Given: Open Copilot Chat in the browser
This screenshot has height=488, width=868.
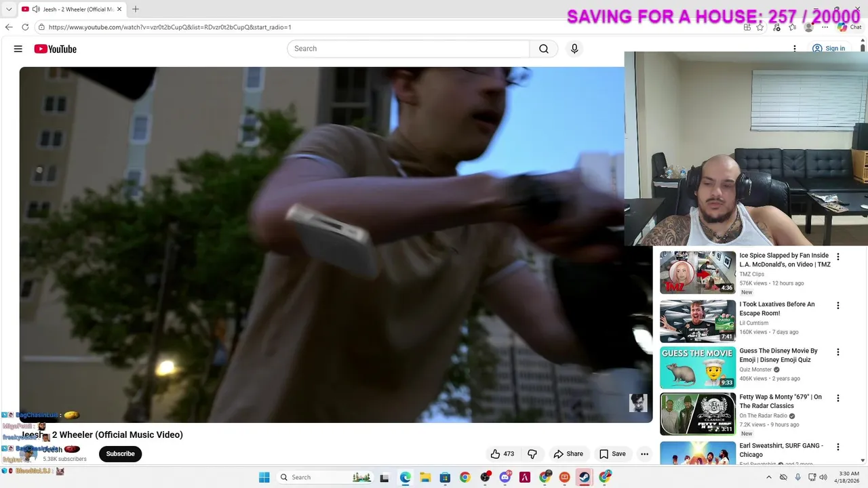Looking at the screenshot, I should 849,27.
